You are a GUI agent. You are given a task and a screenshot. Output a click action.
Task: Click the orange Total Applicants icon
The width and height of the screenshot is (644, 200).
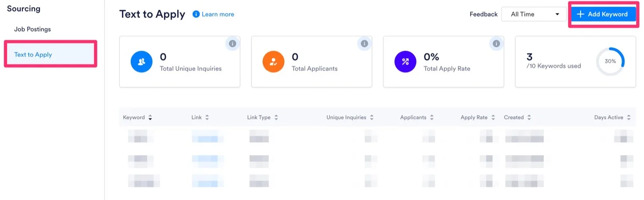coord(273,62)
